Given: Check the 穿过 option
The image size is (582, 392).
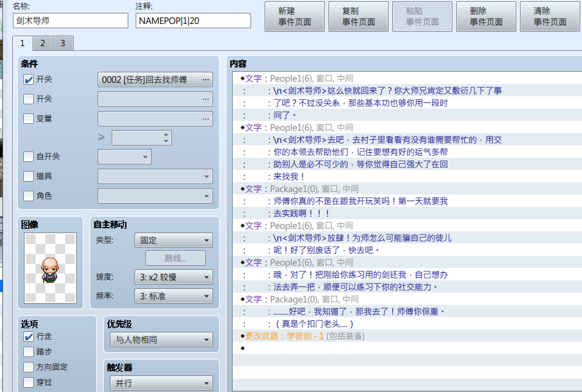Looking at the screenshot, I should coord(29,382).
